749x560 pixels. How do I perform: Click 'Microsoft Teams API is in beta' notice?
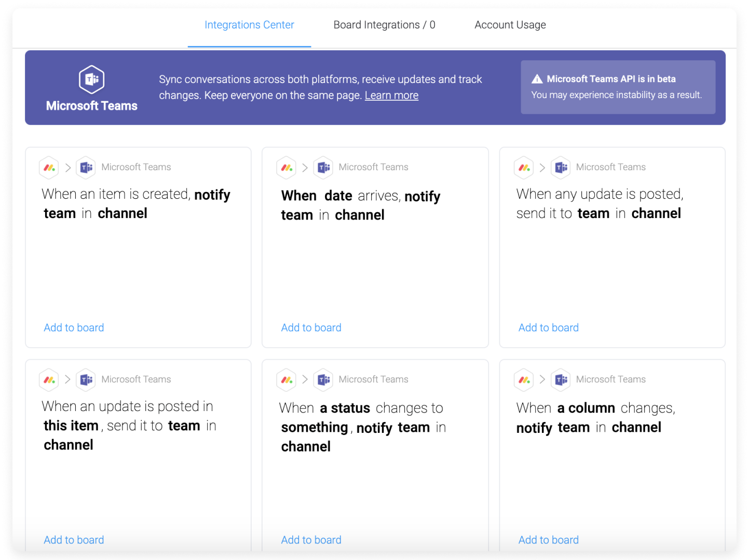[611, 79]
